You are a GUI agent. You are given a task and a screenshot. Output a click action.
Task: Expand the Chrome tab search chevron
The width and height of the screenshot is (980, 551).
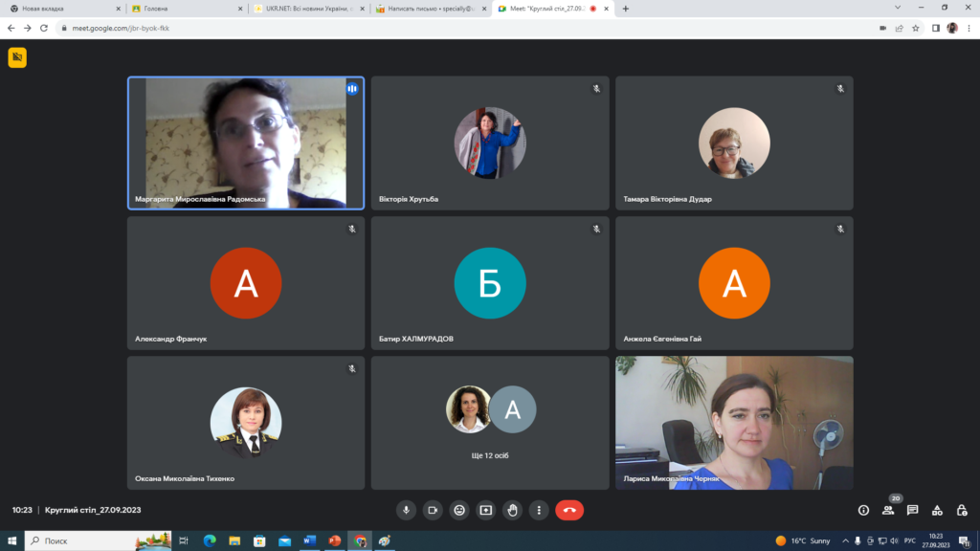(897, 8)
